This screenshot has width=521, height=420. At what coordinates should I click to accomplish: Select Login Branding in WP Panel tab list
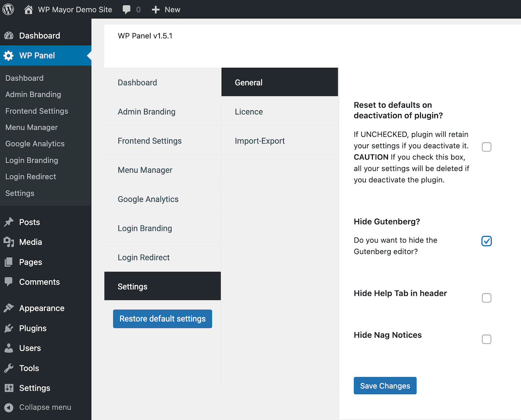point(162,228)
